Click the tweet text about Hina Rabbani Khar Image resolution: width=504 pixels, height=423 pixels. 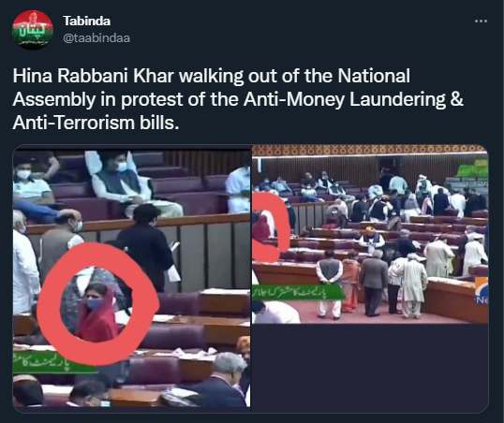point(238,99)
